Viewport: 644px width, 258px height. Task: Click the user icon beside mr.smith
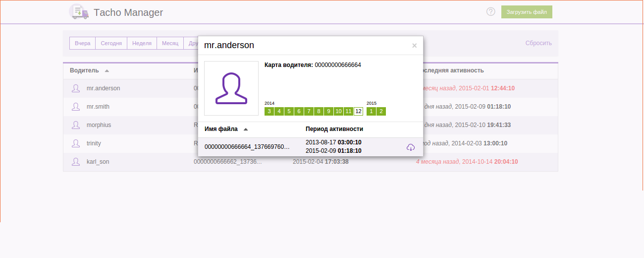pos(76,107)
